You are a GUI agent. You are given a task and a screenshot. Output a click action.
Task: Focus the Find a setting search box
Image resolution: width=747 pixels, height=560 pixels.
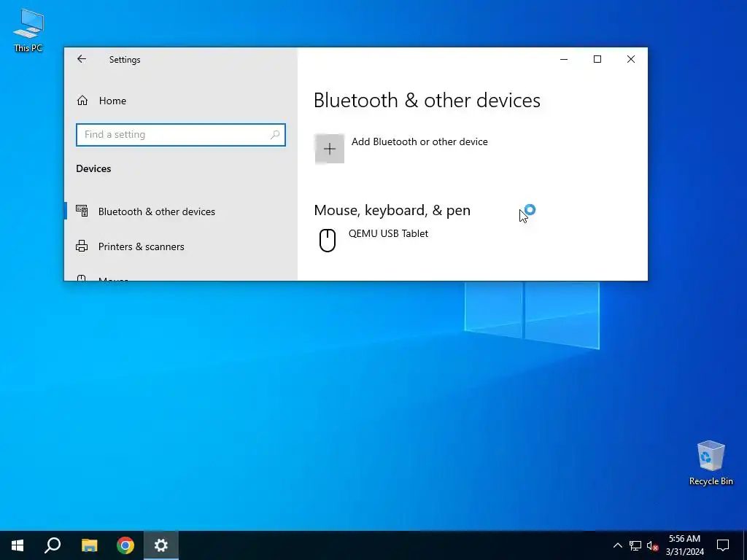(x=181, y=135)
